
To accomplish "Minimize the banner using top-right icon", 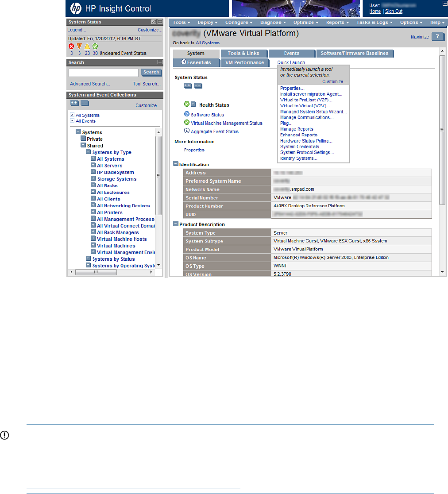I will [444, 4].
